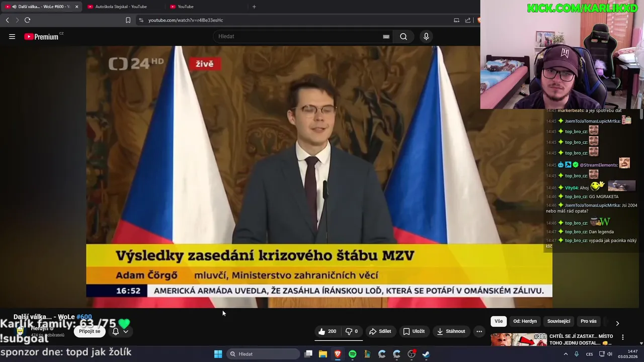Viewport: 644px width, 362px height.
Task: Open Steam from the taskbar
Action: pyautogui.click(x=426, y=354)
